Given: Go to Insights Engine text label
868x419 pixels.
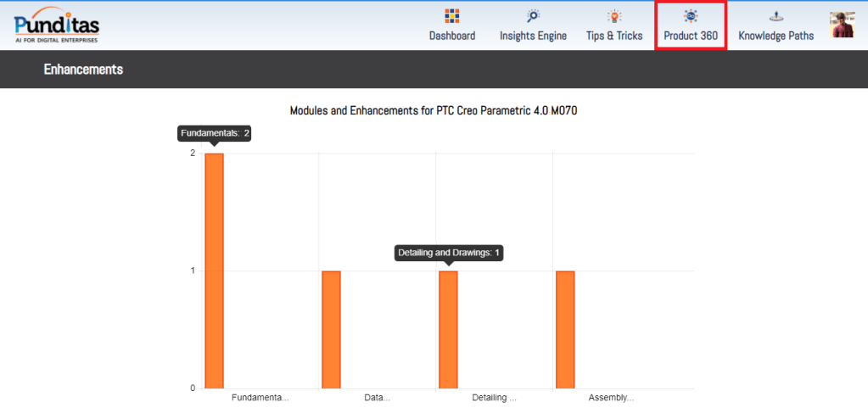Looking at the screenshot, I should [533, 36].
